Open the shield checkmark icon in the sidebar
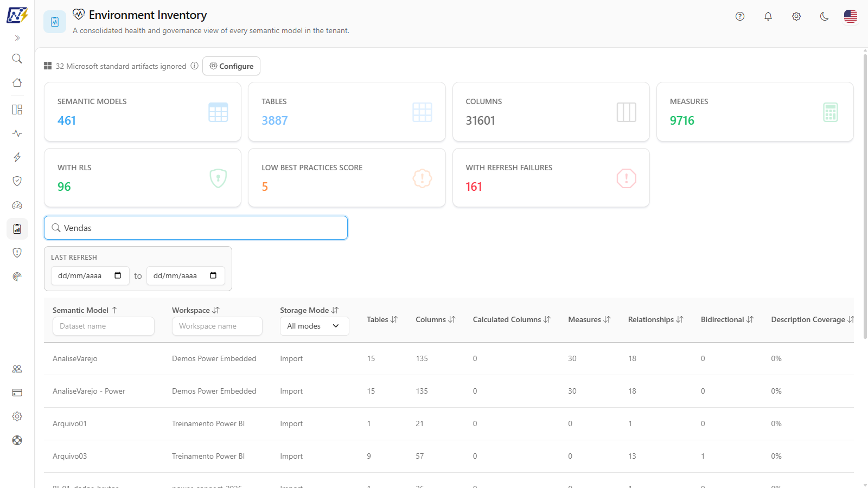Image resolution: width=868 pixels, height=488 pixels. tap(17, 181)
